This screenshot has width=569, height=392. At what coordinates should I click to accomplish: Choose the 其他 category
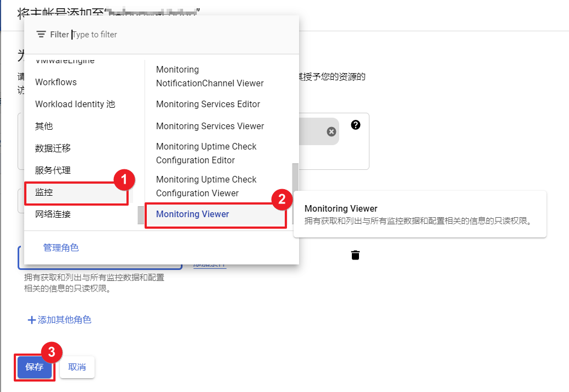click(x=44, y=126)
